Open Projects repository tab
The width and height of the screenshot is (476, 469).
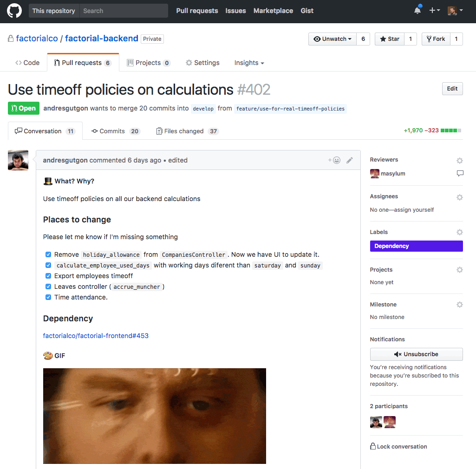[149, 63]
